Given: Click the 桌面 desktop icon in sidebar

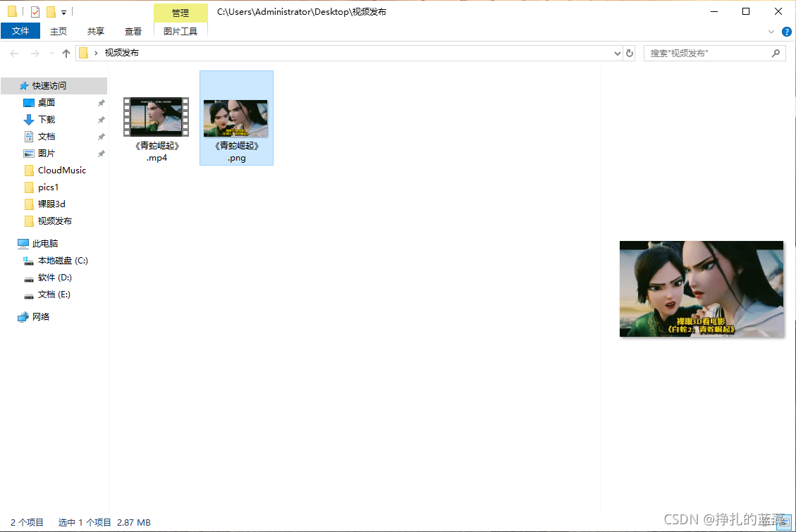Looking at the screenshot, I should tap(29, 103).
